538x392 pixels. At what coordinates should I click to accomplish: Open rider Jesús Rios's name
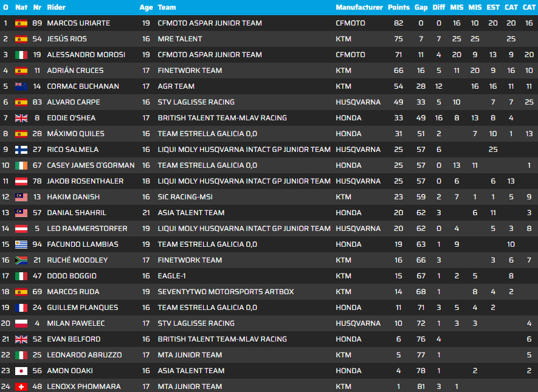pos(66,39)
